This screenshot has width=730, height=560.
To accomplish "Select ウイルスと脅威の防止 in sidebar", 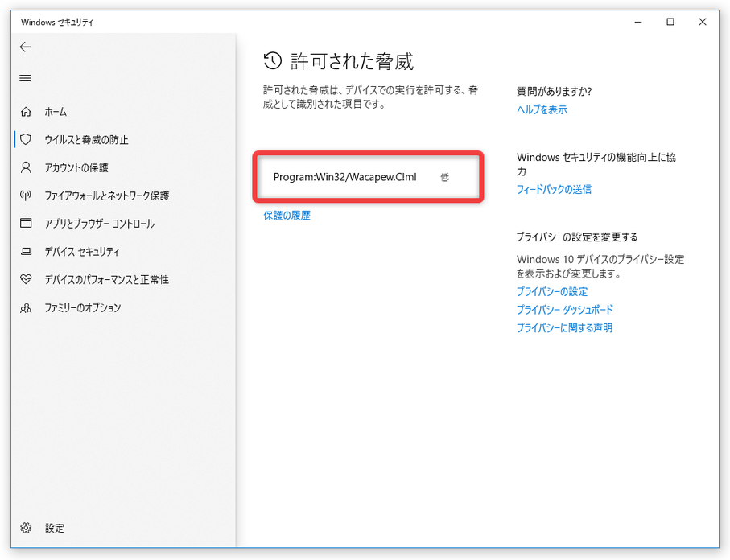I will (x=86, y=140).
